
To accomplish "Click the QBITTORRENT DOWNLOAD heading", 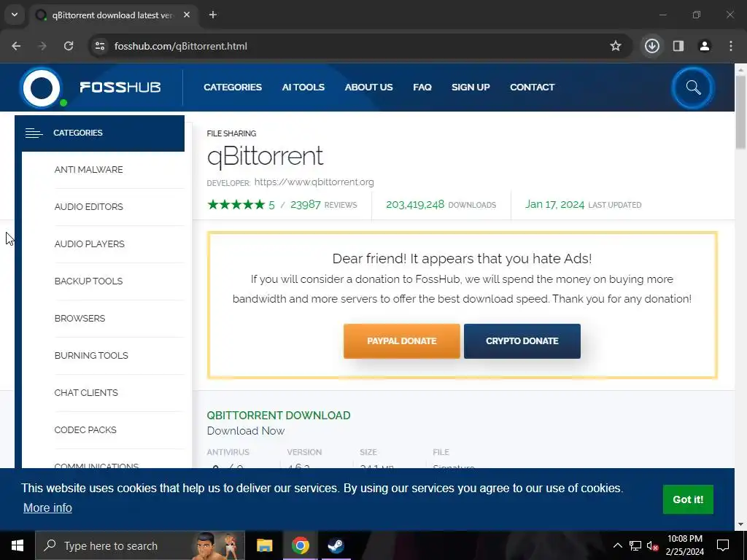I will 278,415.
